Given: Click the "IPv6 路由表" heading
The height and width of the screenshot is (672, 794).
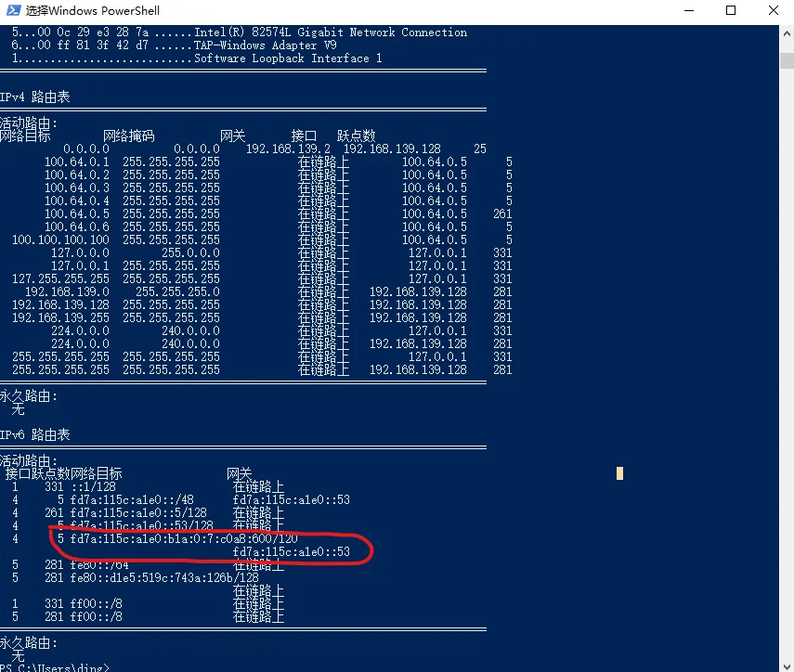Looking at the screenshot, I should (35, 435).
